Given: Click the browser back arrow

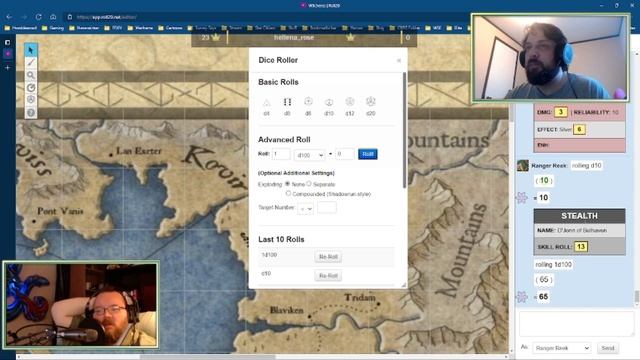Looking at the screenshot, I should coord(9,17).
